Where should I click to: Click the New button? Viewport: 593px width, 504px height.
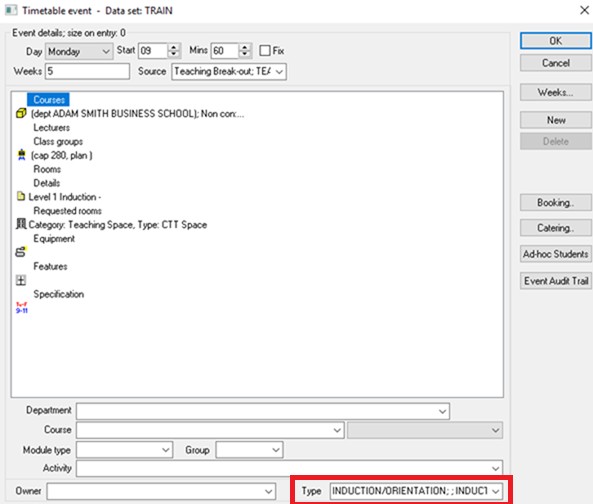pyautogui.click(x=556, y=120)
